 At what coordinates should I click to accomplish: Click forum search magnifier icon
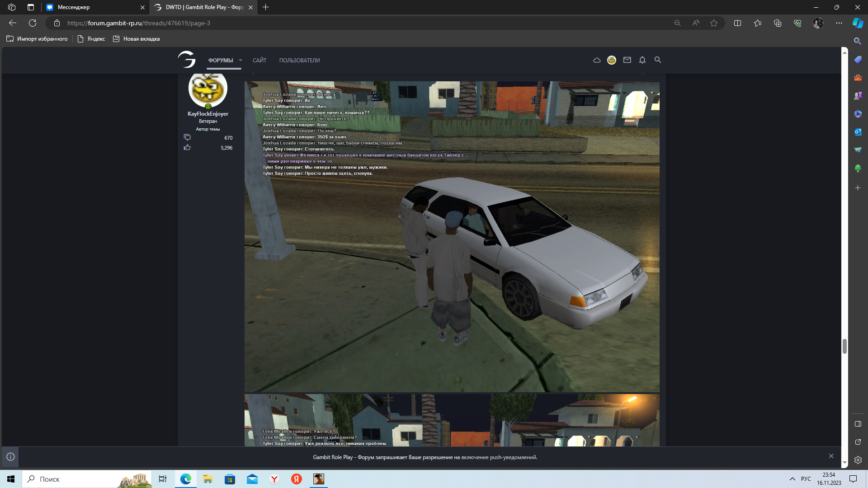[x=658, y=60]
